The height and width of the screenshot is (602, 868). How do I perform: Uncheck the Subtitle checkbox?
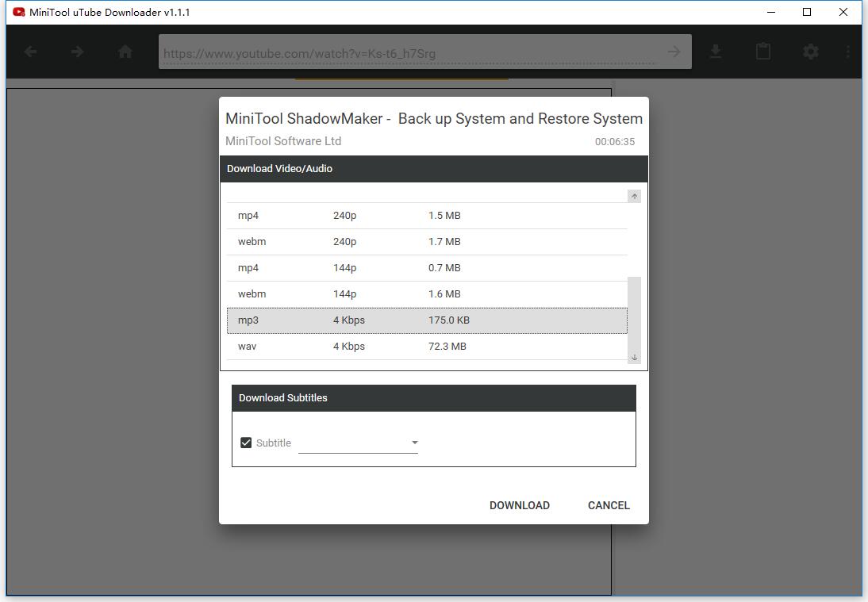(x=246, y=443)
